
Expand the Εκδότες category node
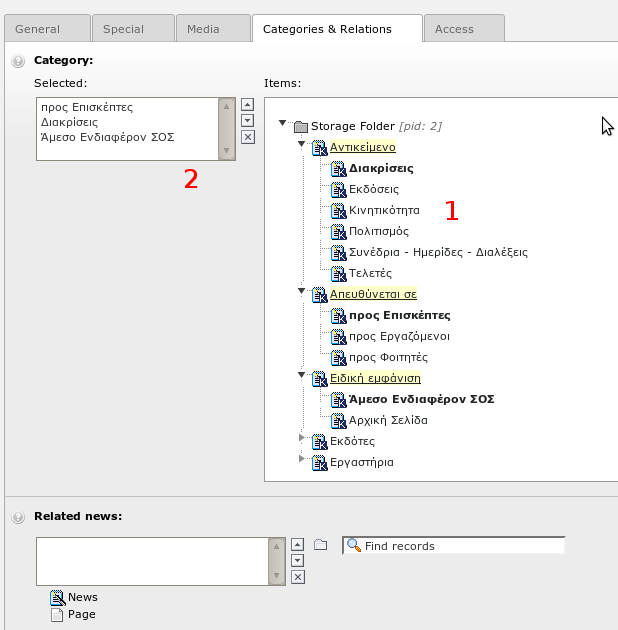(x=302, y=438)
